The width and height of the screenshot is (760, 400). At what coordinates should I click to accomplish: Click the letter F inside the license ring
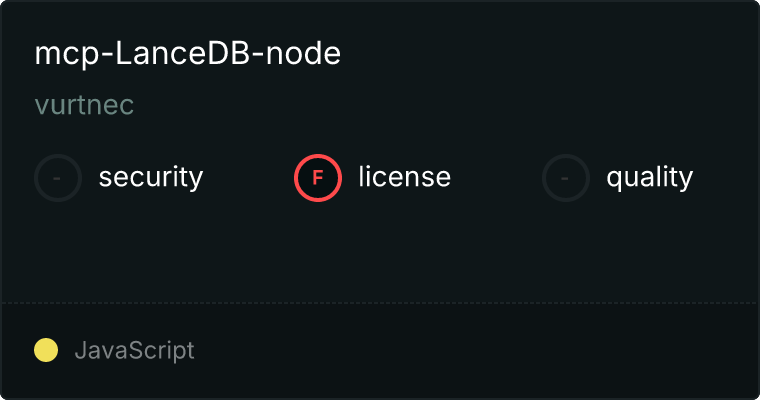point(318,178)
